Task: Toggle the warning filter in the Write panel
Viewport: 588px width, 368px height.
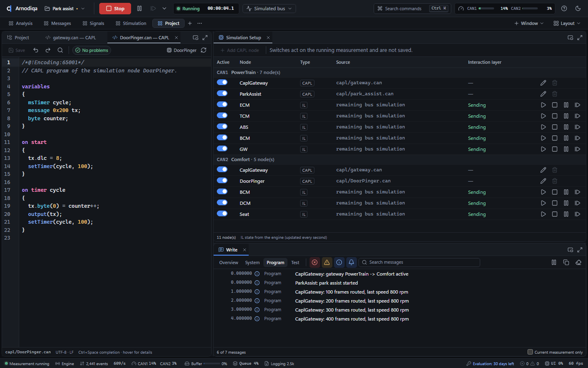Action: (327, 263)
